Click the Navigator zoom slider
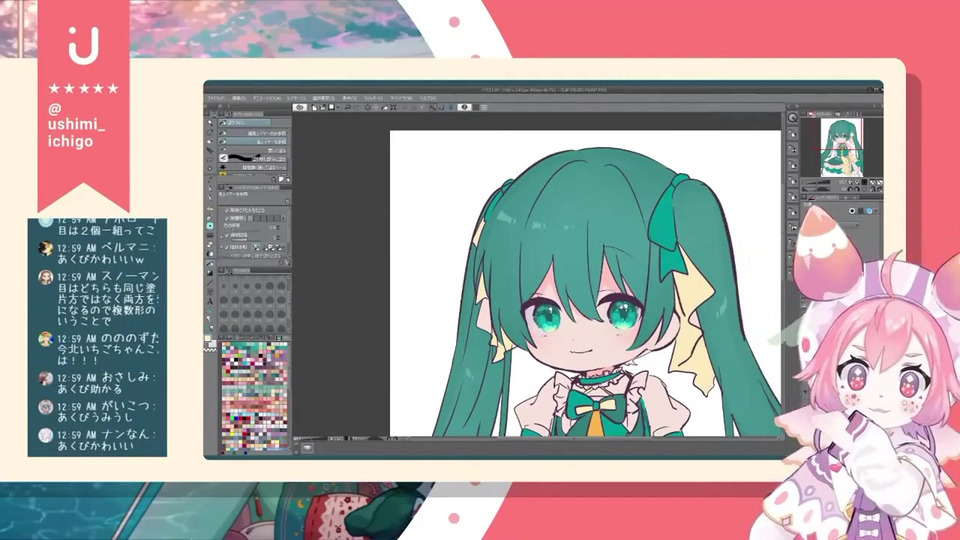Screen dimensions: 960x540 pyautogui.click(x=816, y=182)
